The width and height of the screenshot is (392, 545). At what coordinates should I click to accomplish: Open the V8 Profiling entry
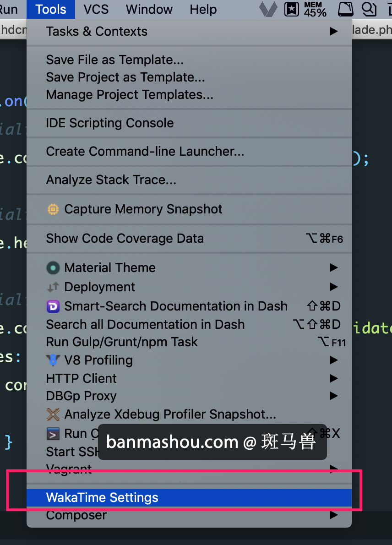point(189,360)
